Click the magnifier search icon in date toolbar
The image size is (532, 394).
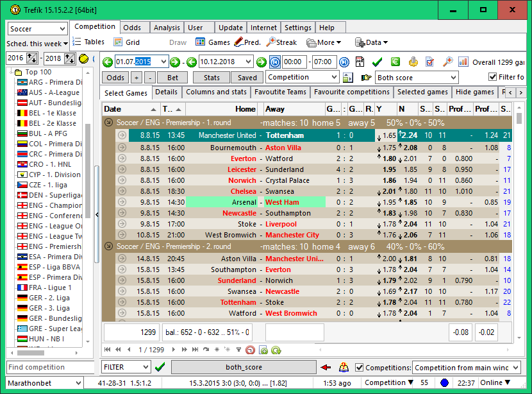[447, 62]
